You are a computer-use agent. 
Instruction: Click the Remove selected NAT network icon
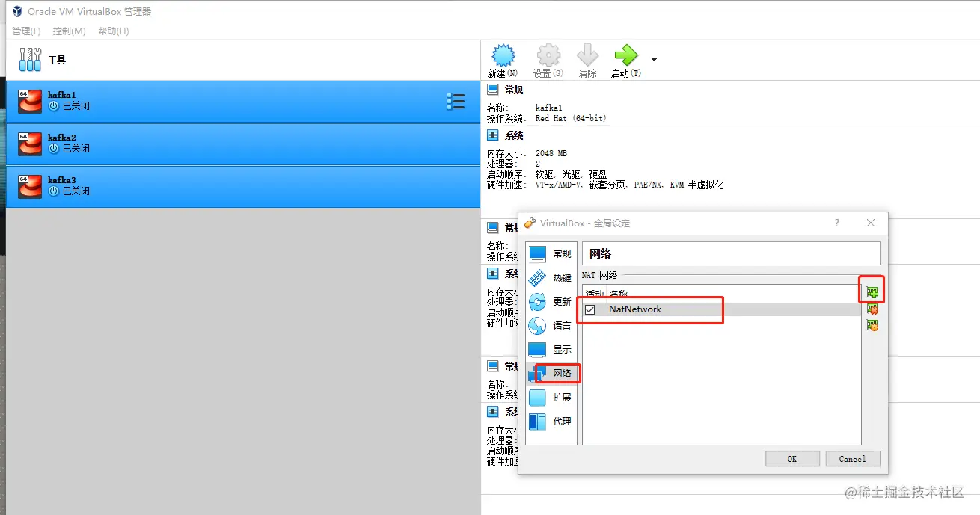pyautogui.click(x=872, y=309)
